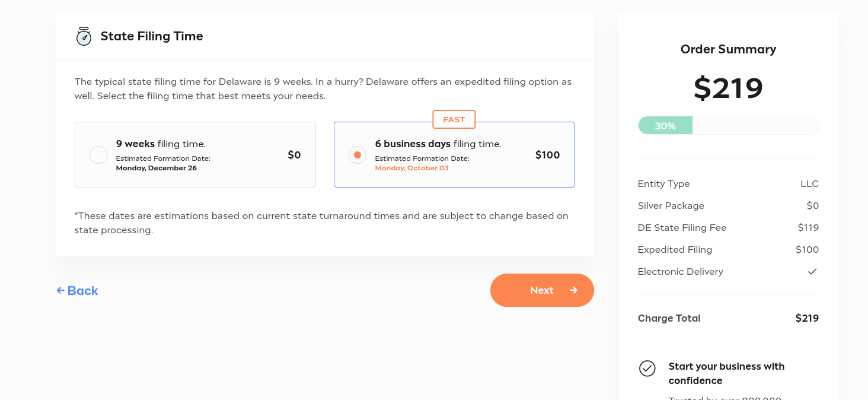
Task: Click the Monday, October 03 formation date
Action: 412,168
